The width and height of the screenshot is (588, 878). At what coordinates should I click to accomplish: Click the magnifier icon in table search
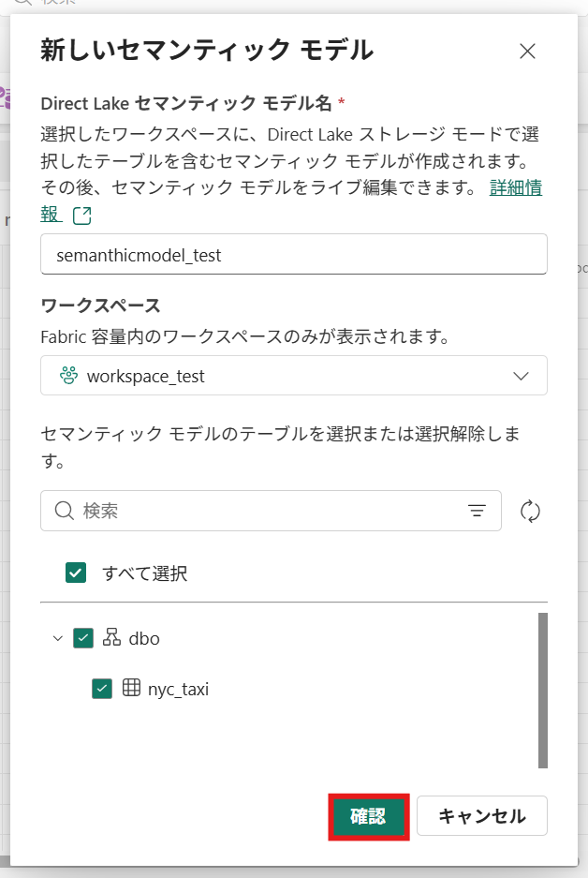(x=65, y=511)
